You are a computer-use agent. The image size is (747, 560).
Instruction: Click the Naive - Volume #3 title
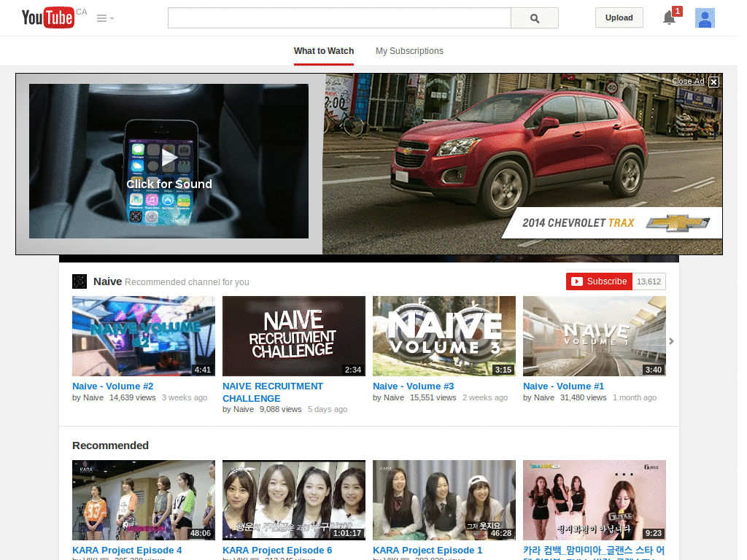coord(414,386)
